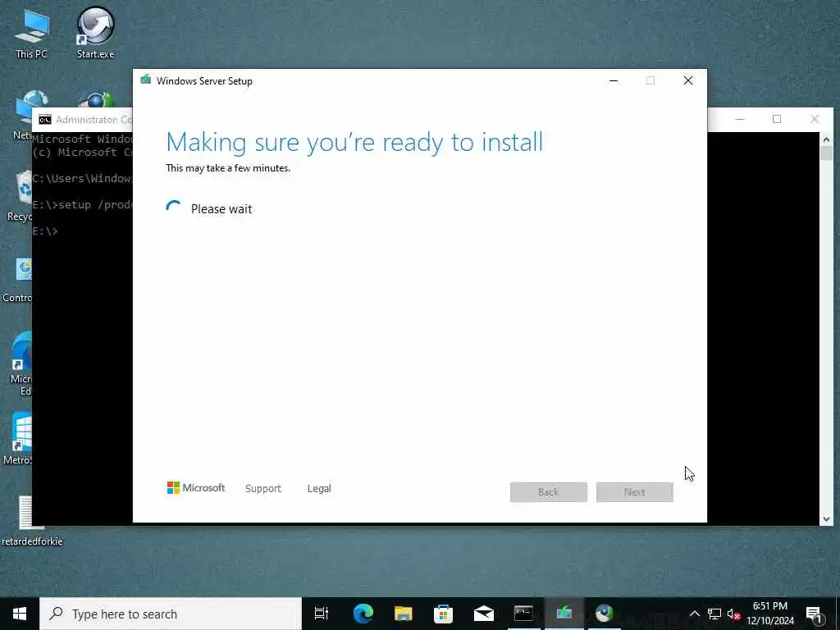Select the Start.exe desktop shortcut
The image size is (840, 630).
95,33
